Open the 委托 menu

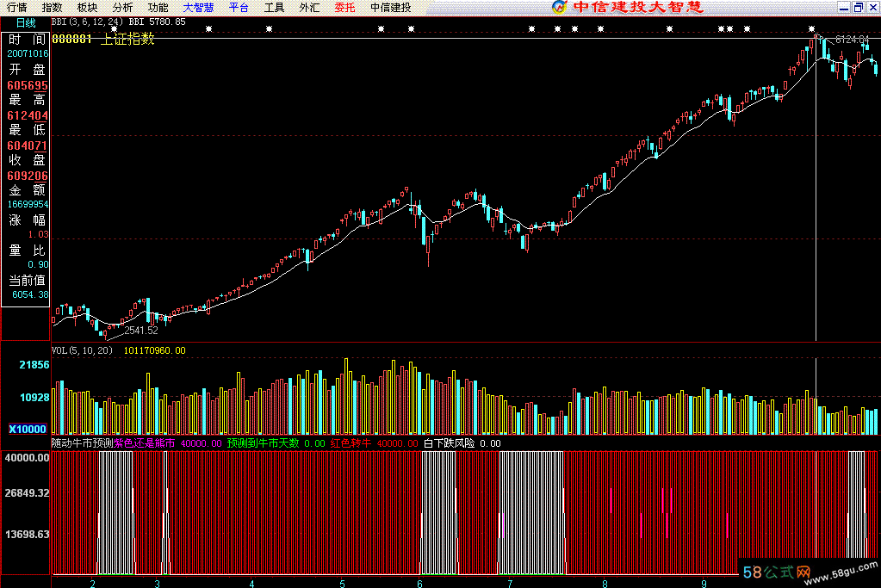(x=344, y=7)
